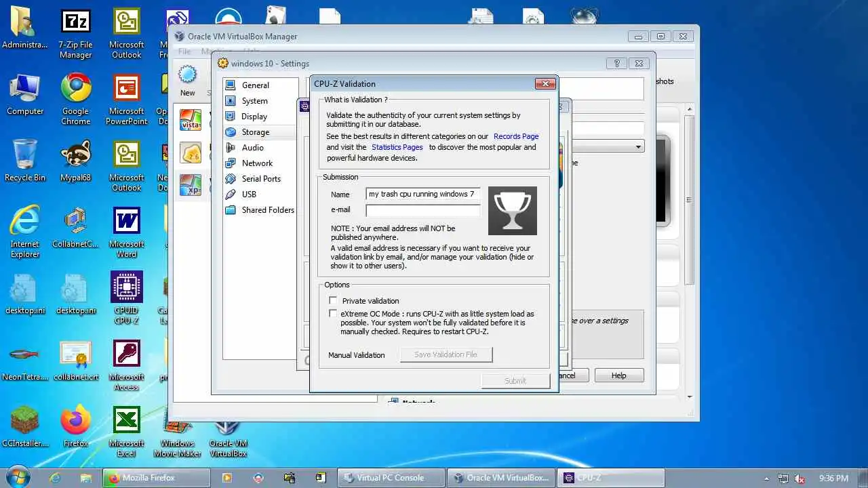This screenshot has height=488, width=868.
Task: Switch to Oracle VM VirtualBox taskbar button
Action: pyautogui.click(x=501, y=478)
